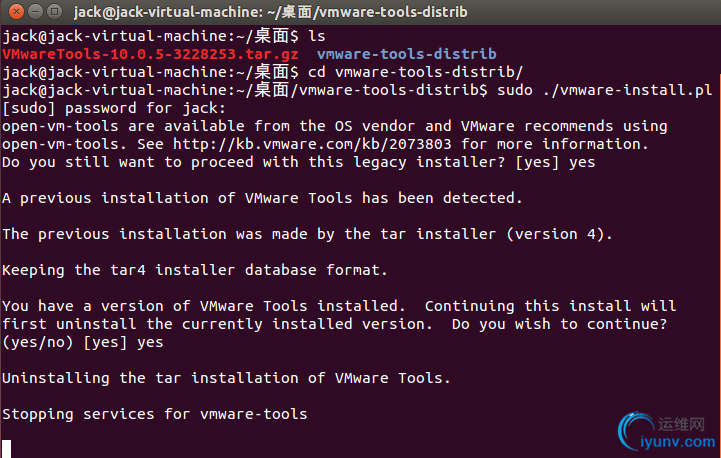Image resolution: width=721 pixels, height=458 pixels.
Task: Click the blue vmware-tools-distrib directory name
Action: point(406,54)
